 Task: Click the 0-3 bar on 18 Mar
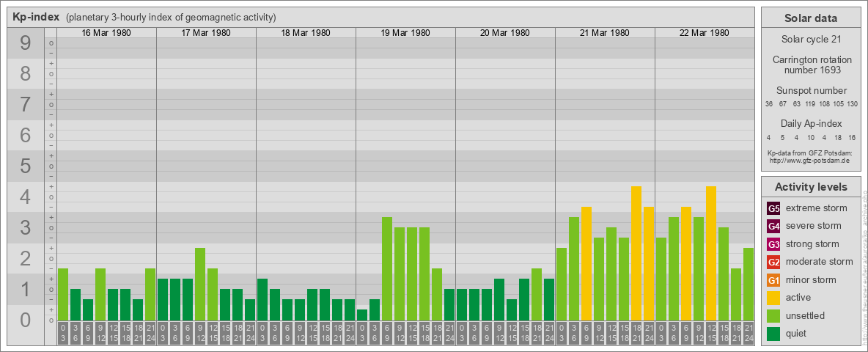coord(262,299)
